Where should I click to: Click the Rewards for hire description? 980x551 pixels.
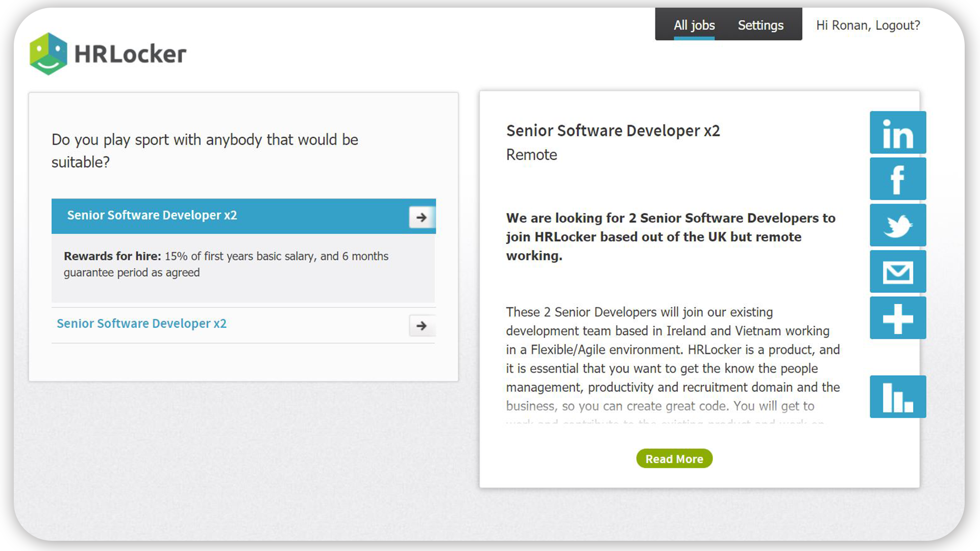click(226, 264)
